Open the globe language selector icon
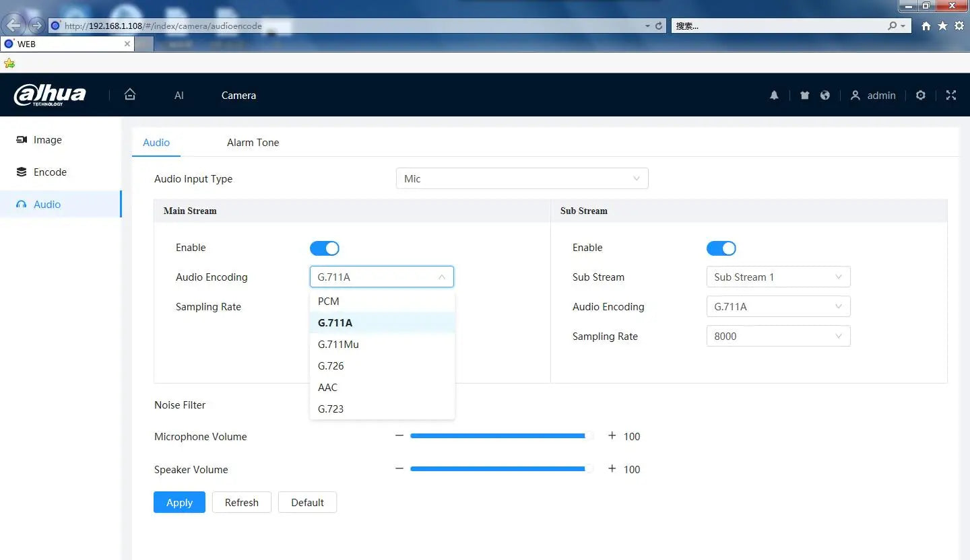Viewport: 970px width, 560px height. [x=825, y=96]
